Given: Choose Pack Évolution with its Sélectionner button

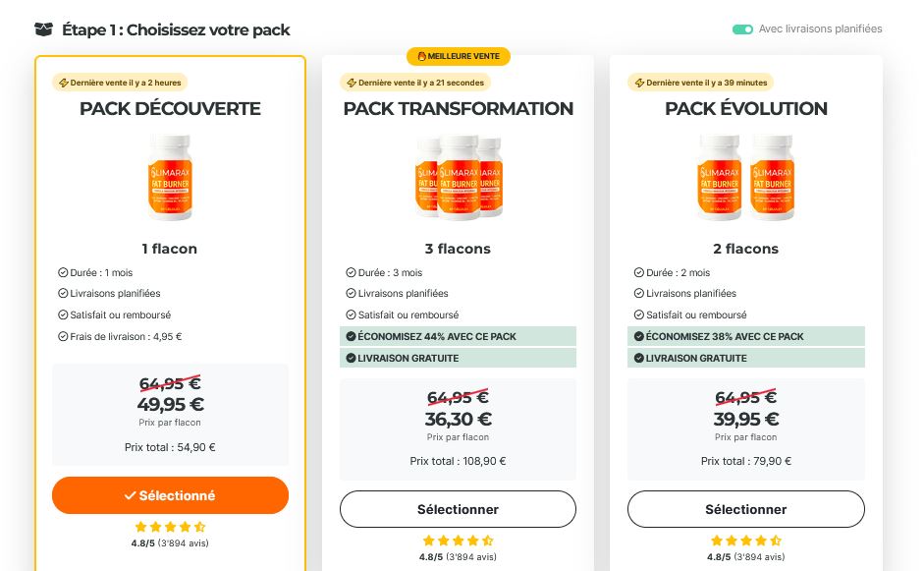Looking at the screenshot, I should (x=746, y=509).
